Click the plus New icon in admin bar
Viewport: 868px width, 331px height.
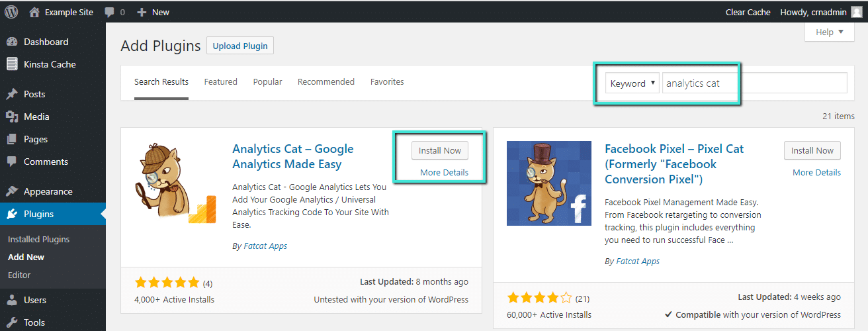[142, 12]
